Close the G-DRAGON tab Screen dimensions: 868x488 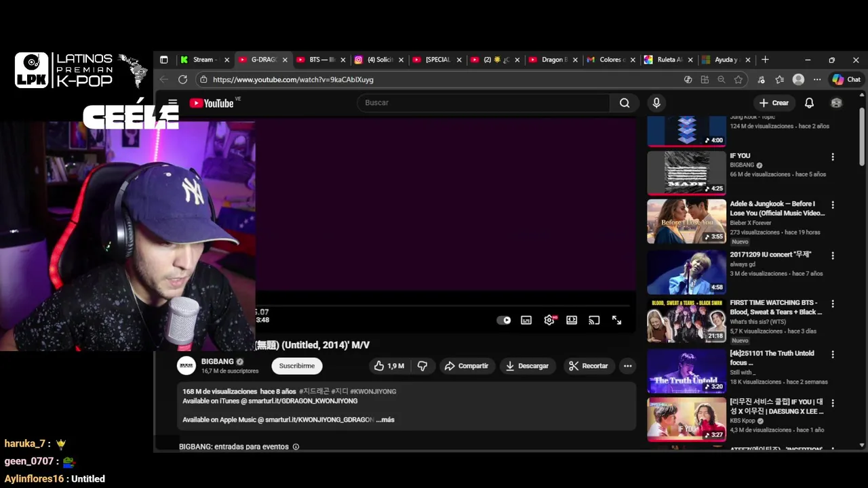(285, 60)
